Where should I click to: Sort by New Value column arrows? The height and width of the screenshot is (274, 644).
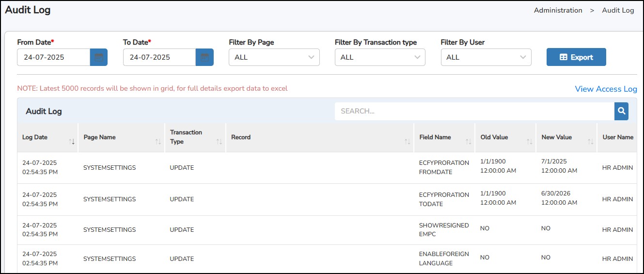click(590, 142)
